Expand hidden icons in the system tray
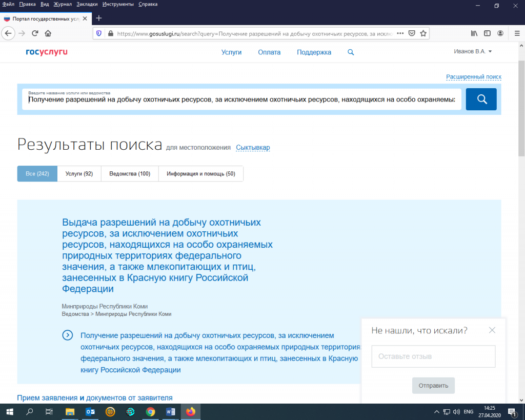The height and width of the screenshot is (420, 525). (x=436, y=411)
